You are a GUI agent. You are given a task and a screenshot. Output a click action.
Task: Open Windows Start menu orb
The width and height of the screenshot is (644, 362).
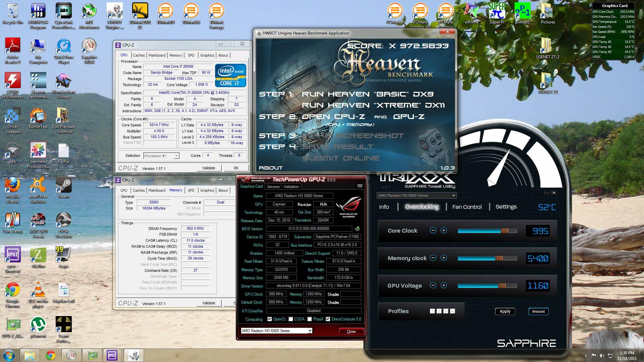[x=9, y=355]
